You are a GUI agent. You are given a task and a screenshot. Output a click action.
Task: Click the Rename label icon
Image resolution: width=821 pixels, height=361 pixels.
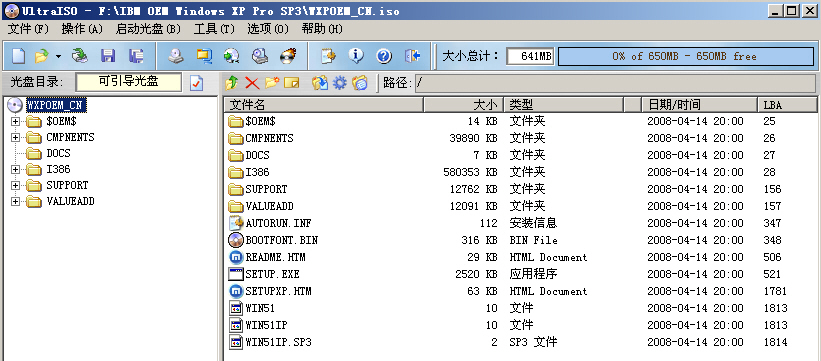click(x=291, y=83)
